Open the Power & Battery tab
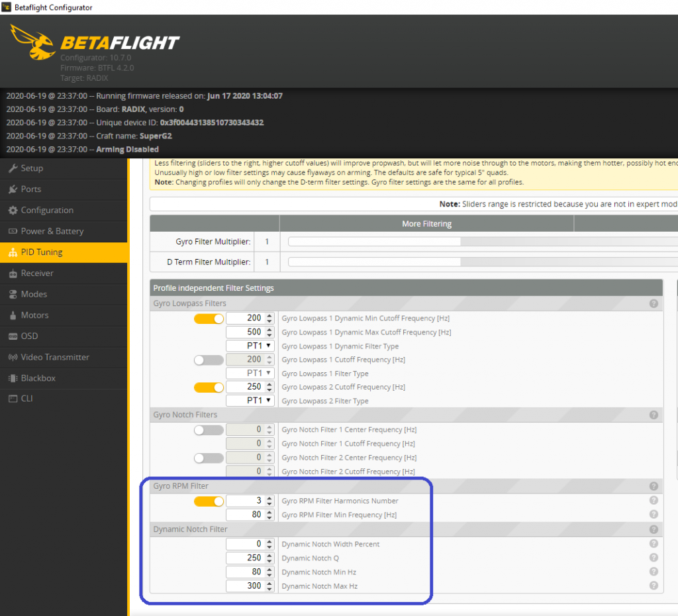The width and height of the screenshot is (678, 616). pyautogui.click(x=64, y=231)
